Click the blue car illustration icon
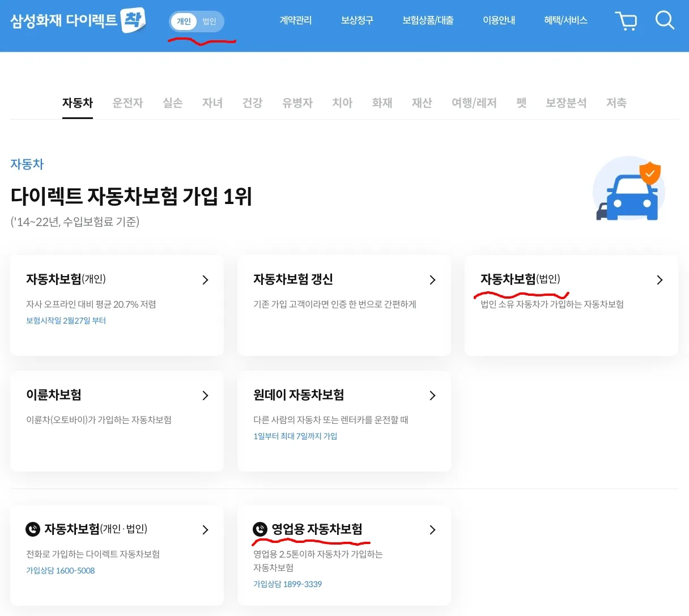The width and height of the screenshot is (689, 616). (628, 190)
